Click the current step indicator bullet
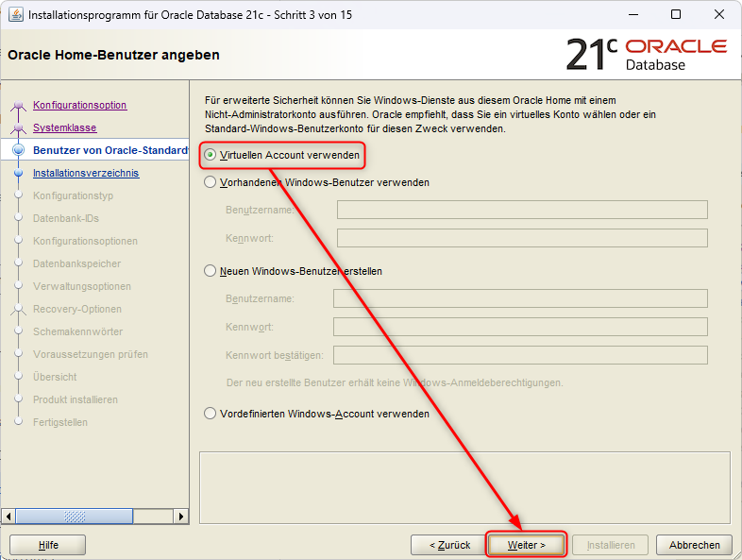This screenshot has width=742, height=560. [18, 151]
